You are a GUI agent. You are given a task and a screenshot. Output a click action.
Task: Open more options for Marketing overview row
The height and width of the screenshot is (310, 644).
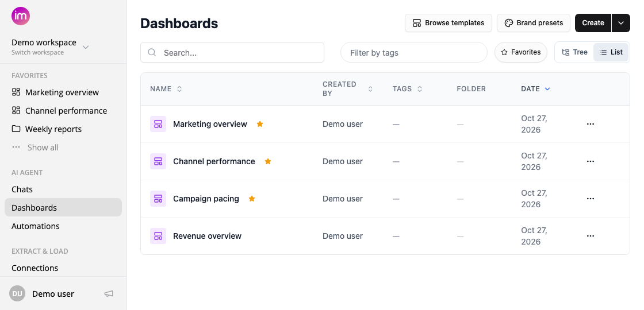pyautogui.click(x=590, y=124)
